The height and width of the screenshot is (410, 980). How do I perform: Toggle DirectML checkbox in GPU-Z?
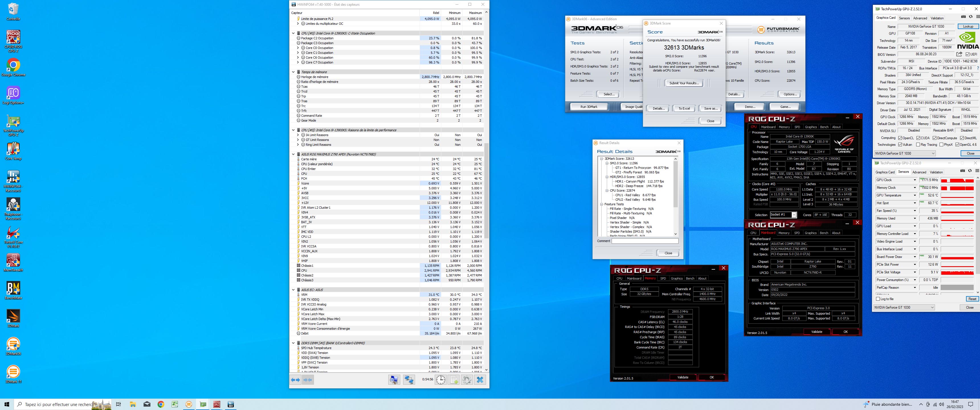tap(962, 138)
